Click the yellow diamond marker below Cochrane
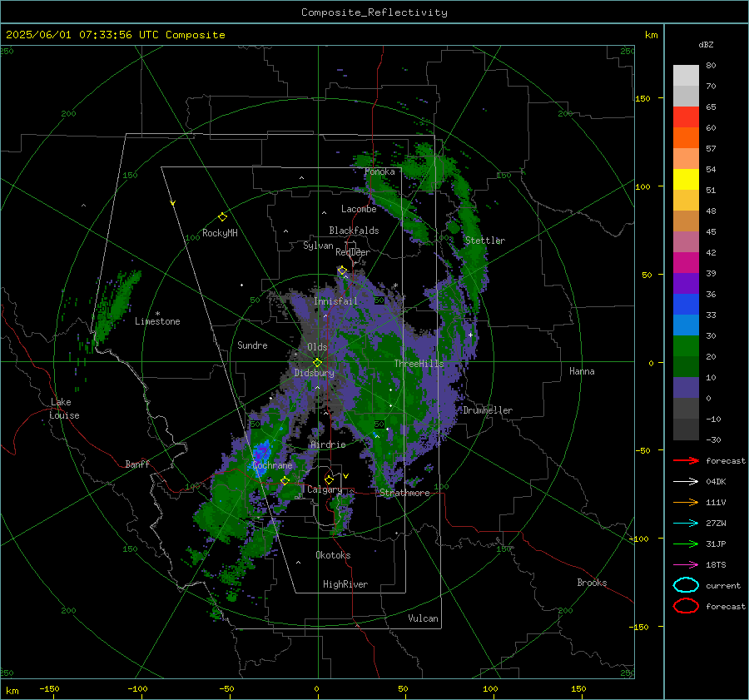Image resolution: width=749 pixels, height=700 pixels. tap(285, 481)
